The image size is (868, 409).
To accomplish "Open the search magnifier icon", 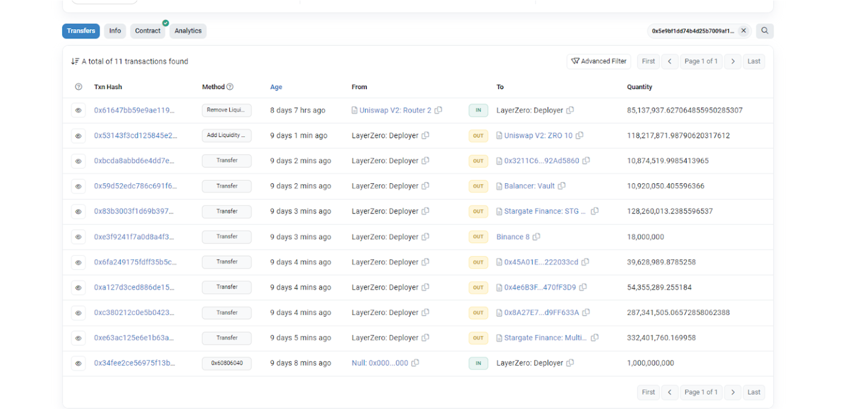I will tap(764, 31).
